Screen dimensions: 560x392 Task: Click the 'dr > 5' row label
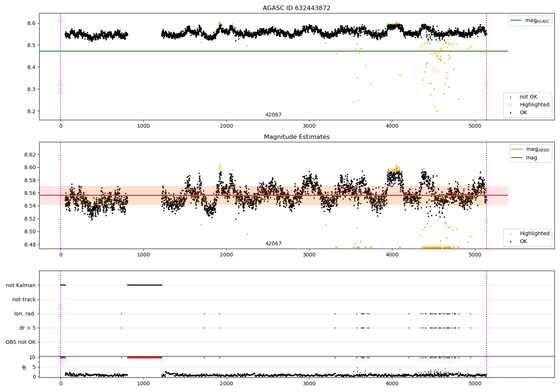point(28,328)
